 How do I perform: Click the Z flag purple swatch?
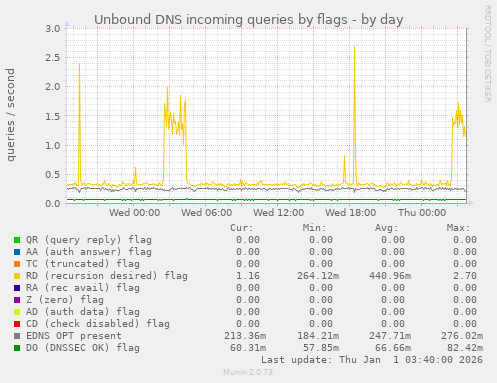click(17, 300)
